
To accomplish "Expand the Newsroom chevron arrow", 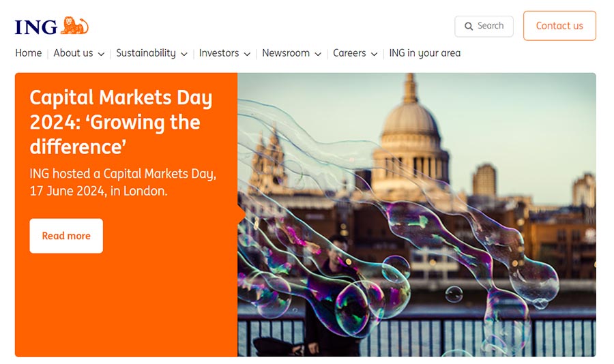I will pyautogui.click(x=318, y=54).
